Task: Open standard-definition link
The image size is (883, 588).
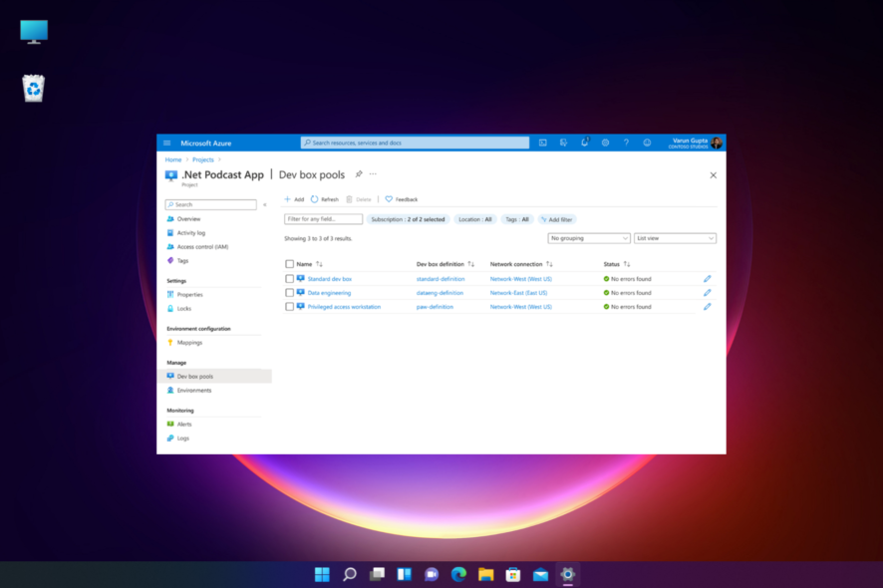Action: point(441,279)
